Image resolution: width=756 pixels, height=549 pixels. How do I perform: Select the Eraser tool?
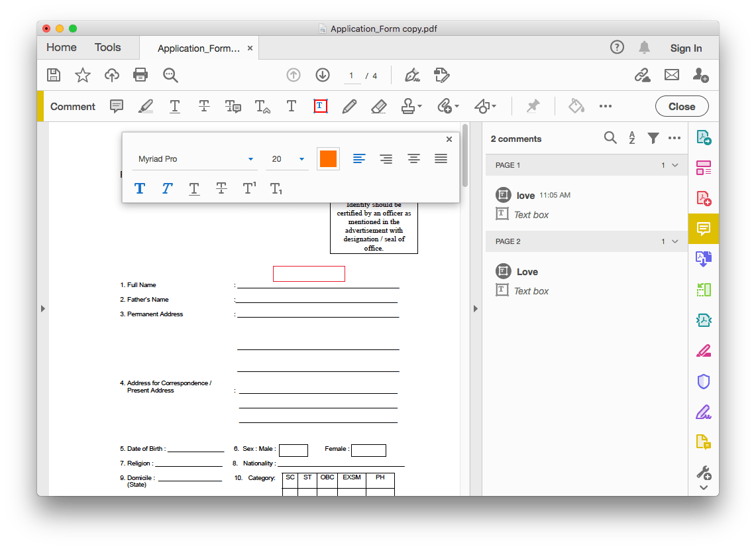pos(378,106)
